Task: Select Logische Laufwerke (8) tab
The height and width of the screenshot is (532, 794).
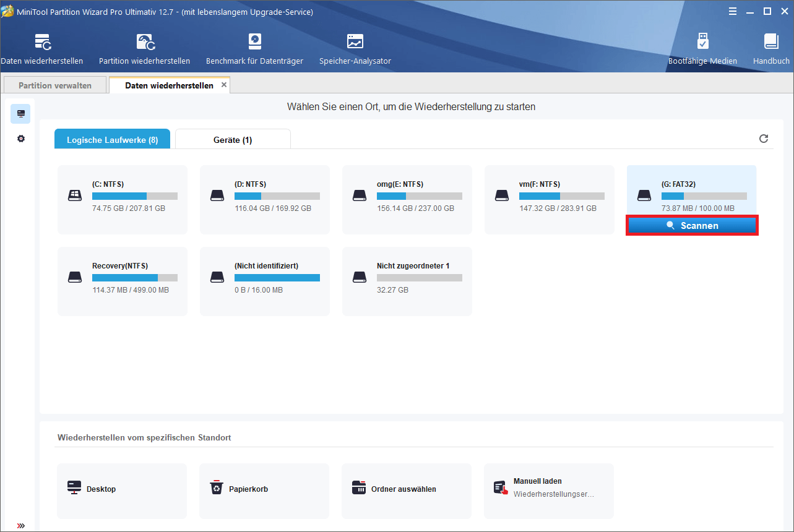Action: click(x=112, y=140)
